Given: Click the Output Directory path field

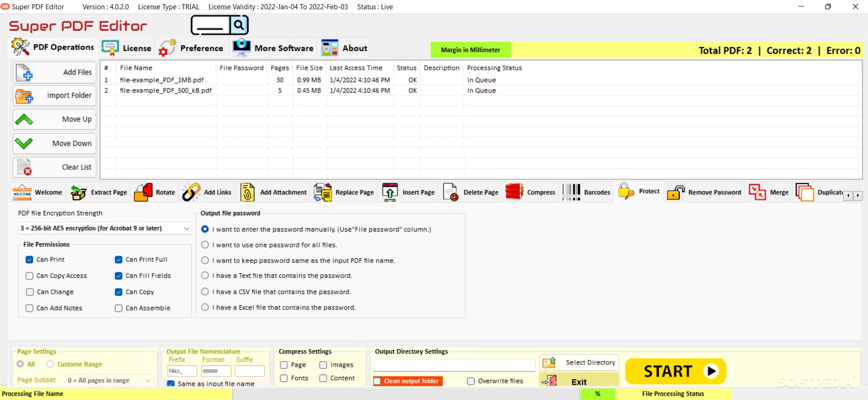Looking at the screenshot, I should click(x=454, y=365).
